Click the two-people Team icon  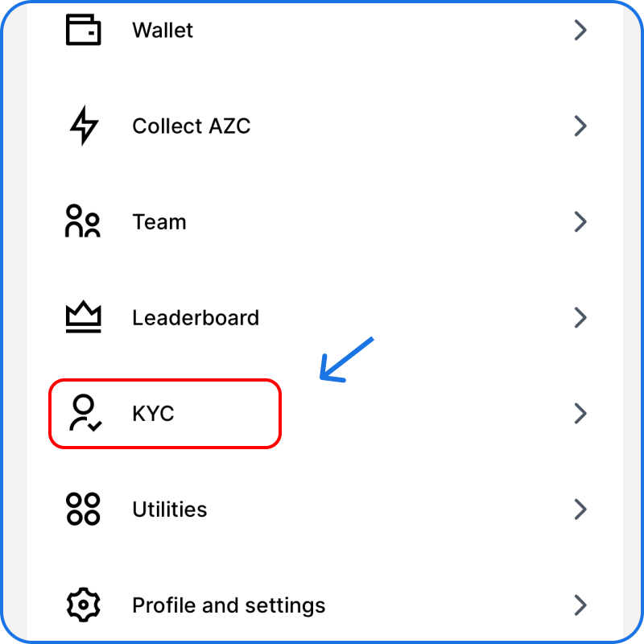pyautogui.click(x=83, y=221)
